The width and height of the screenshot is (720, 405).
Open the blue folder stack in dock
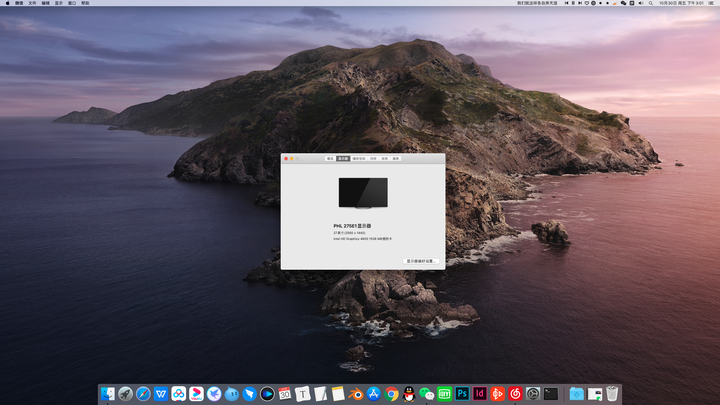(x=577, y=394)
